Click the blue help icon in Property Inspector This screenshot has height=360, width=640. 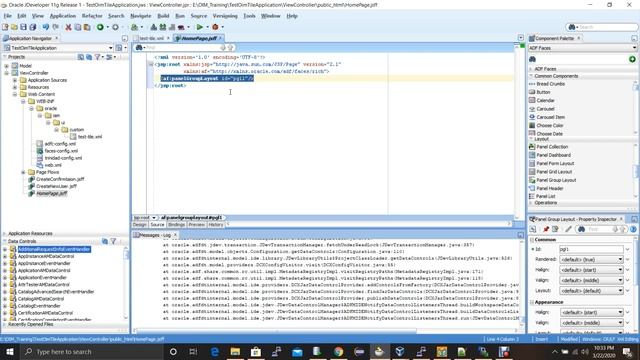633,229
